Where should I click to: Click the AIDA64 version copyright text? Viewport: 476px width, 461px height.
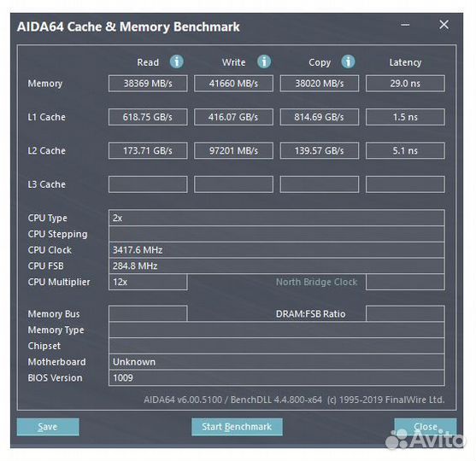294,400
